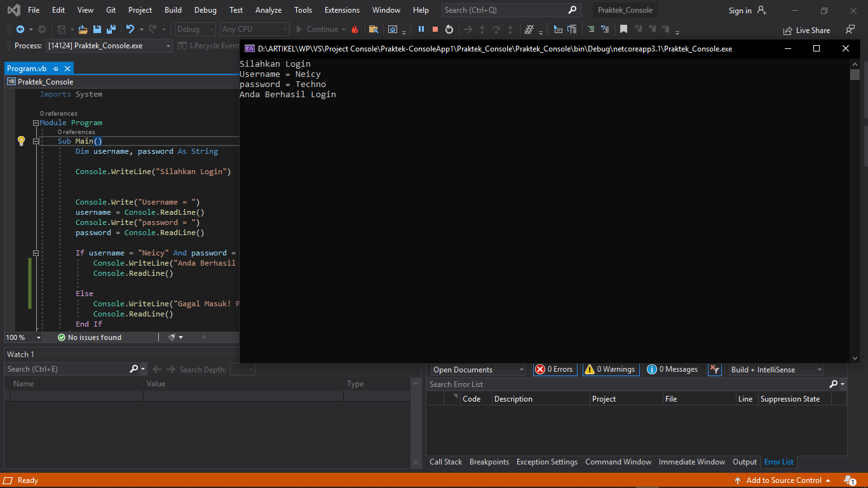Image resolution: width=868 pixels, height=488 pixels.
Task: Open the Open Documents scope dropdown
Action: coord(478,370)
